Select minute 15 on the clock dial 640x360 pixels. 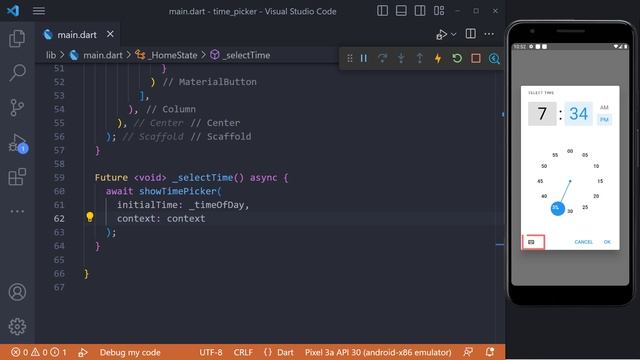click(x=600, y=181)
